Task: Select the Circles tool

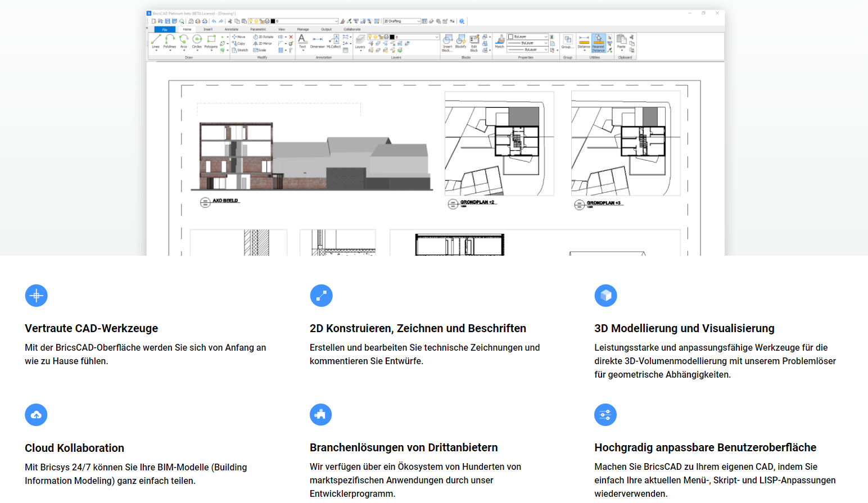Action: coord(197,42)
